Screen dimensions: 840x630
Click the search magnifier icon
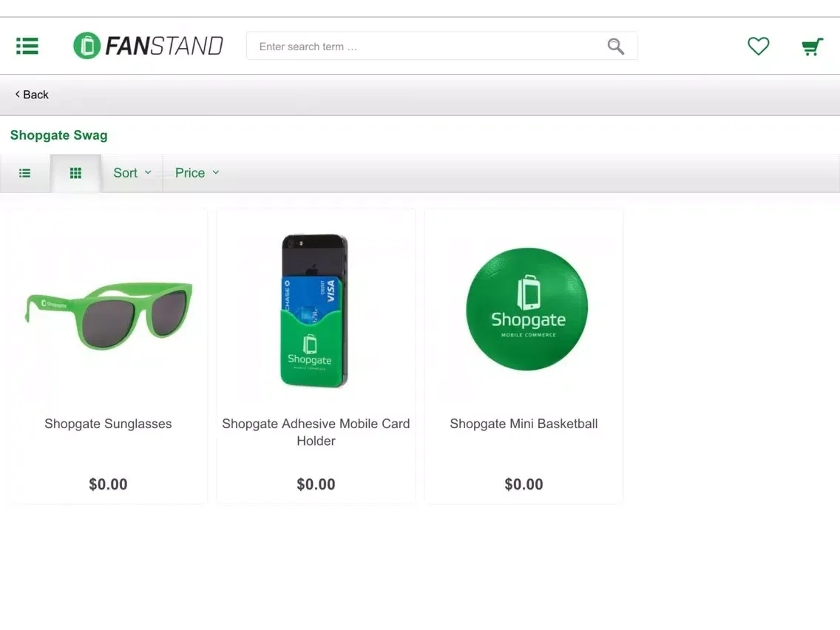coord(615,47)
